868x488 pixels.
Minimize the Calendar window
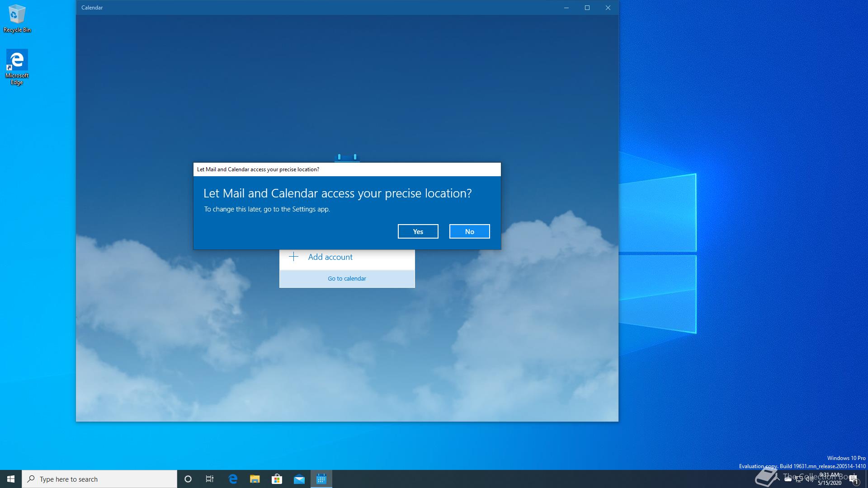pyautogui.click(x=566, y=8)
